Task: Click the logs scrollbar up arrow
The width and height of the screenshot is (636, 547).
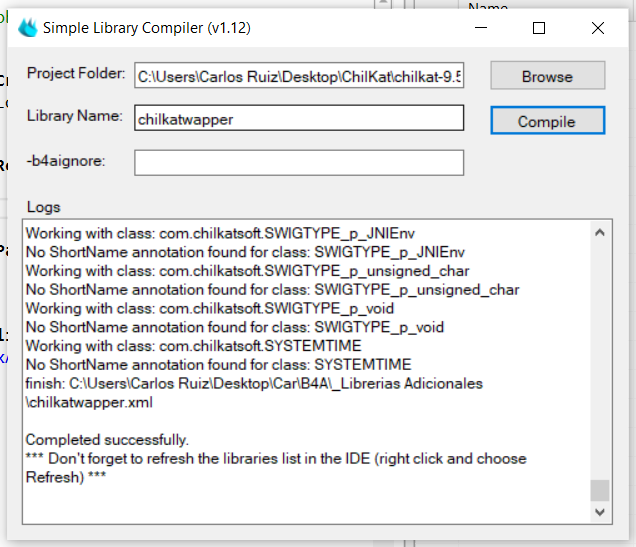Action: (599, 233)
